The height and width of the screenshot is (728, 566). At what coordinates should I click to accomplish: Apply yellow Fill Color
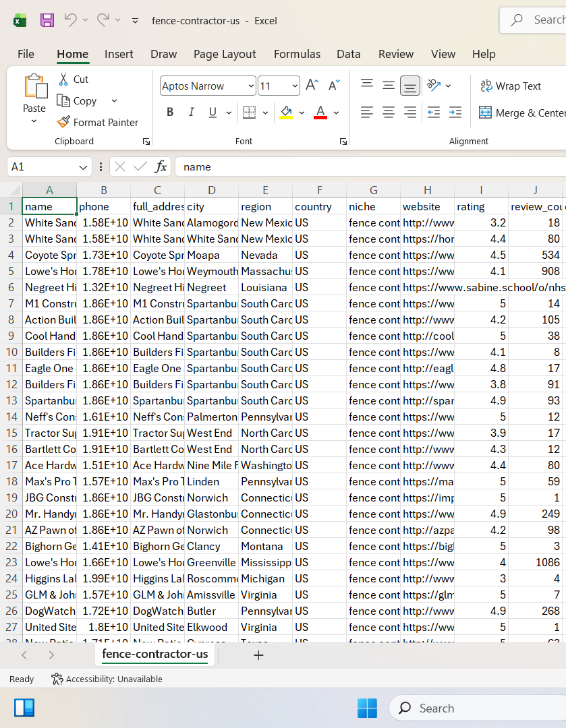286,113
